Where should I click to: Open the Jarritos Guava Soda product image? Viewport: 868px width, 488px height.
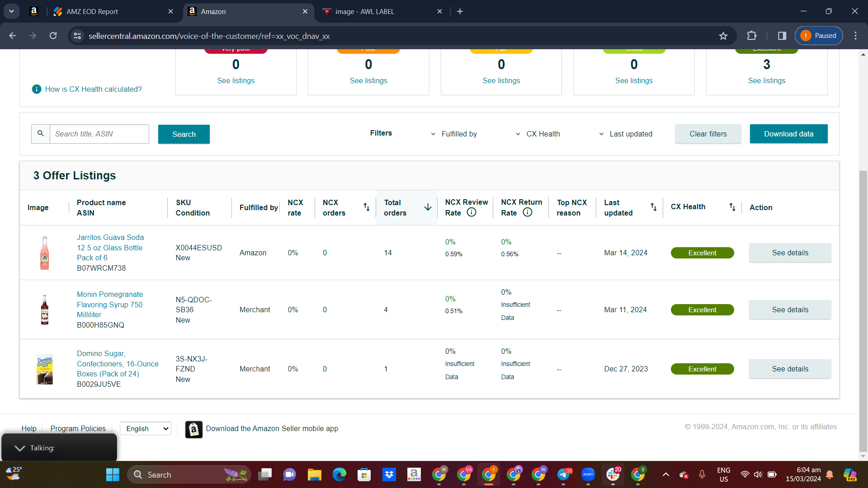point(45,253)
